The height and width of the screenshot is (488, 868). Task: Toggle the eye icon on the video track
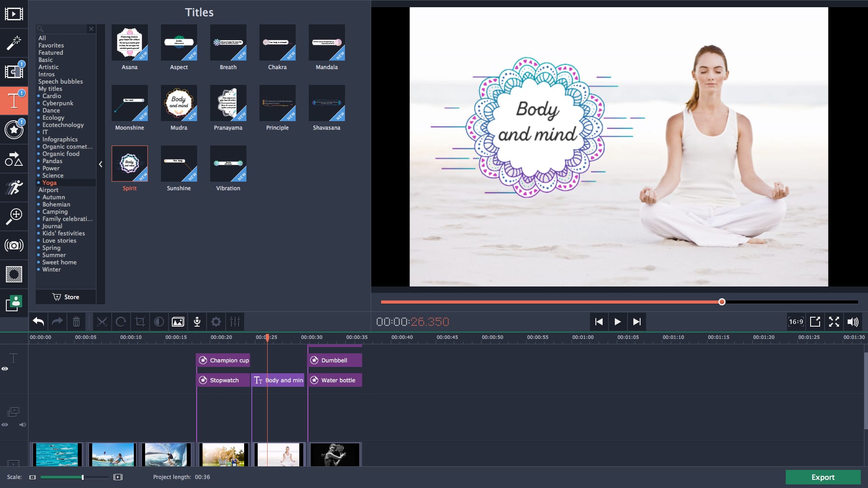5,425
